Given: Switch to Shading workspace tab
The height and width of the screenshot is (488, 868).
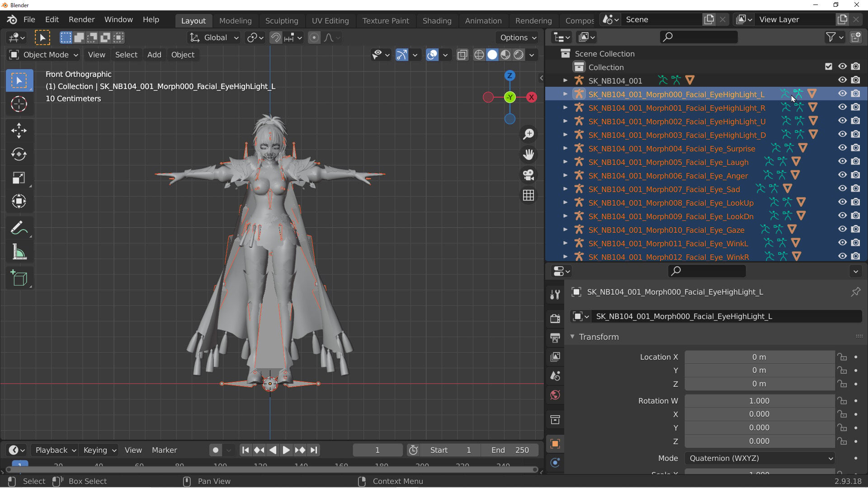Looking at the screenshot, I should coord(437,21).
